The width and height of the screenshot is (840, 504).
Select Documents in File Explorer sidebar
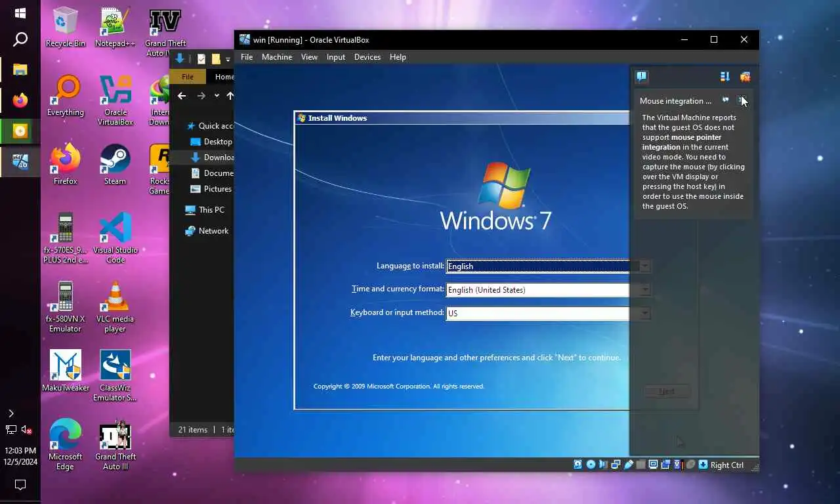211,173
